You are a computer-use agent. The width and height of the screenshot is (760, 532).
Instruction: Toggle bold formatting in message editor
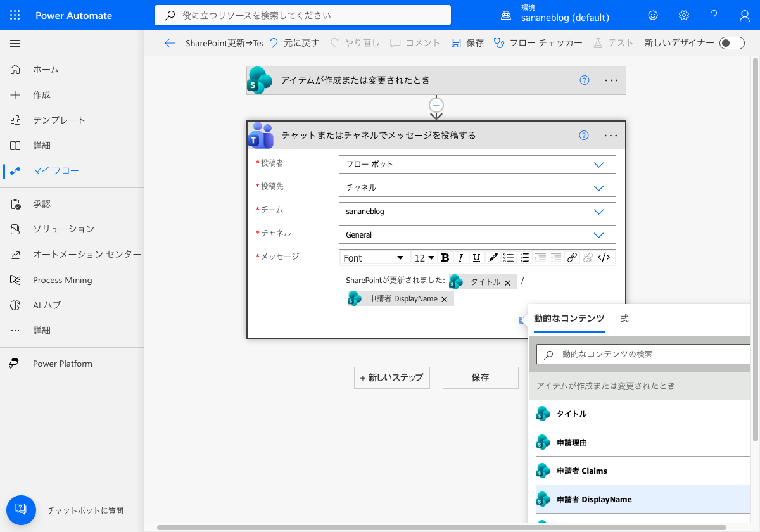(x=445, y=258)
